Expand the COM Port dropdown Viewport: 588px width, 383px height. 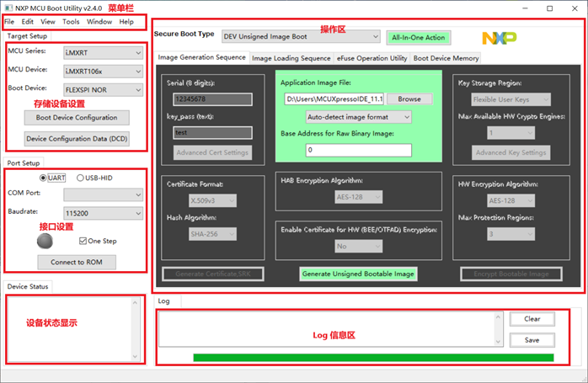(x=103, y=194)
